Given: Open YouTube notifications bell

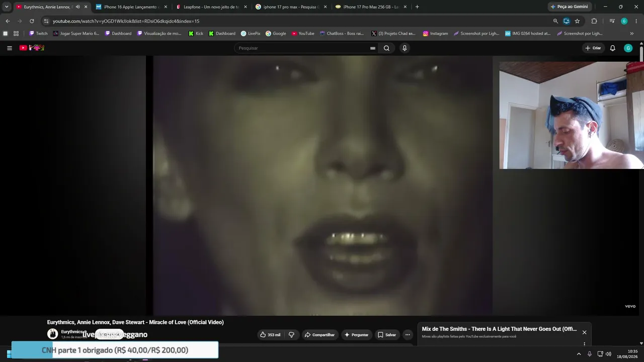Looking at the screenshot, I should [612, 48].
